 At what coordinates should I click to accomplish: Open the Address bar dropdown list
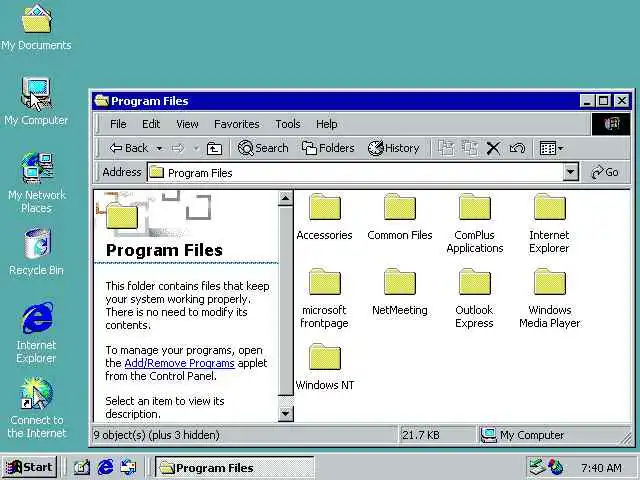point(571,172)
